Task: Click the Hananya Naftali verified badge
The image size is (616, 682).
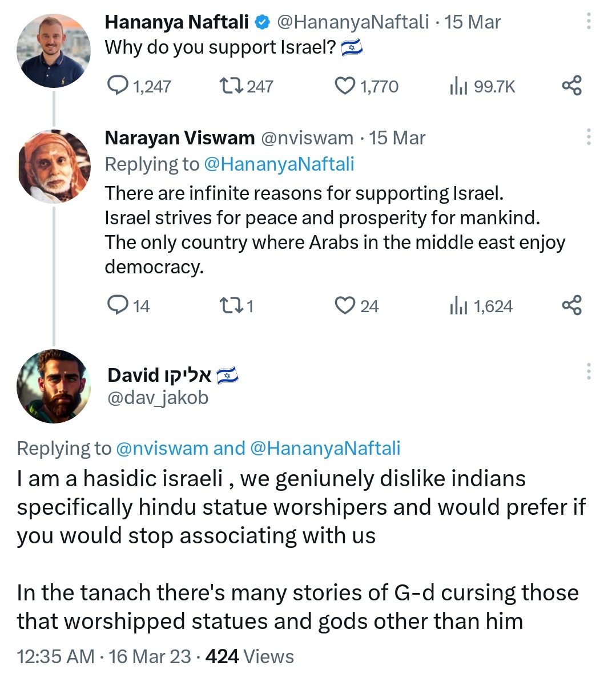Action: (262, 22)
